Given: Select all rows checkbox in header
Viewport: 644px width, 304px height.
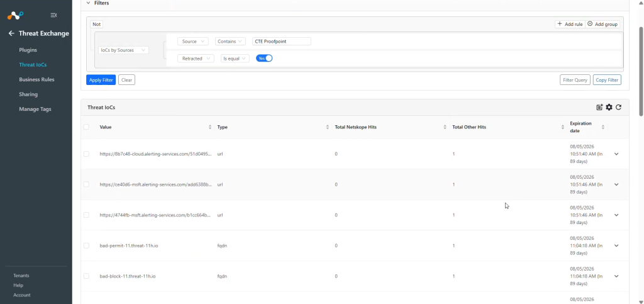Looking at the screenshot, I should 86,127.
